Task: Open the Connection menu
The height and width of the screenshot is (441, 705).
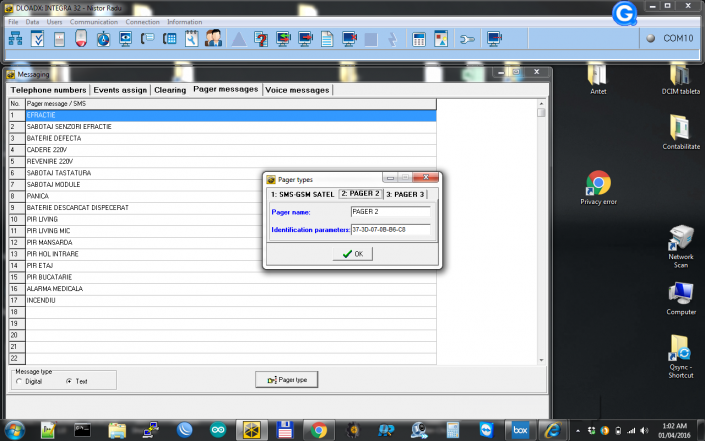Action: [x=143, y=22]
